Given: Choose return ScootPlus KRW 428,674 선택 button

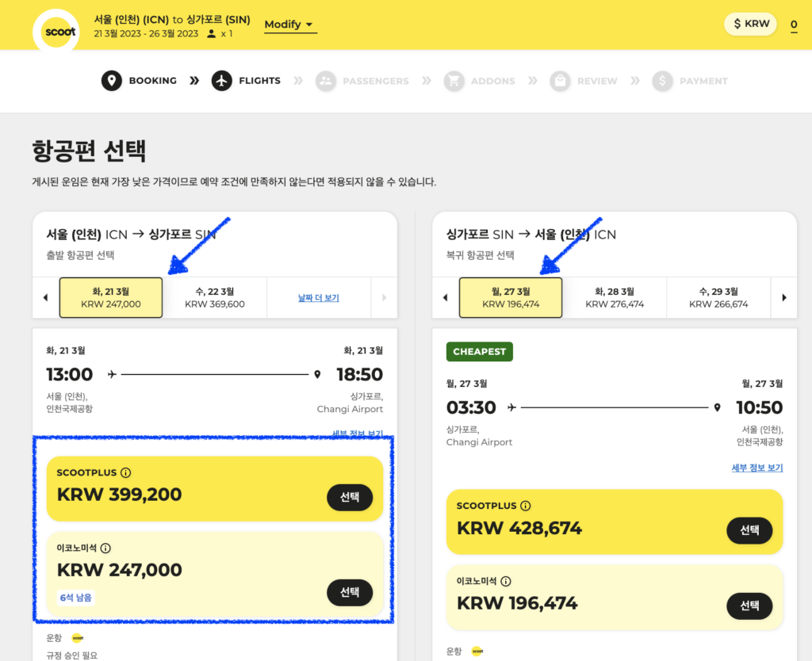Looking at the screenshot, I should tap(749, 530).
